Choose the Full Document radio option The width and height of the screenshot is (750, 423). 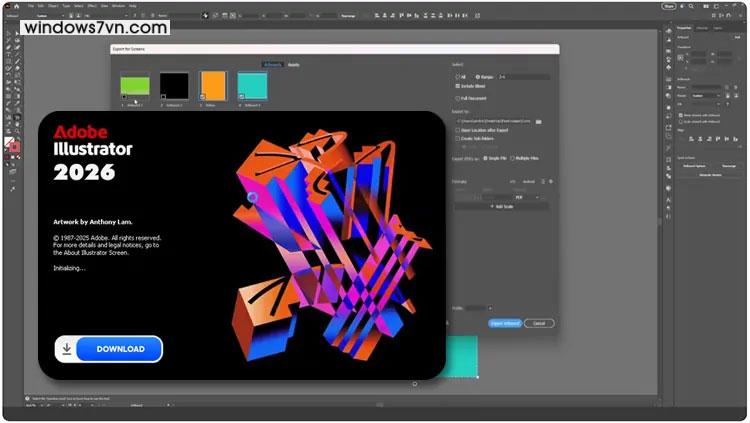coord(457,99)
